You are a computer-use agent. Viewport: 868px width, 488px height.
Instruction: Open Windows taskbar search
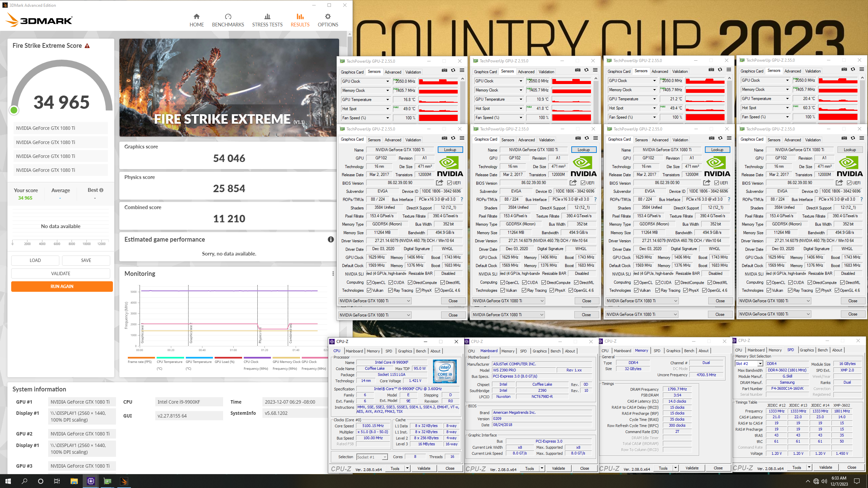(24, 481)
